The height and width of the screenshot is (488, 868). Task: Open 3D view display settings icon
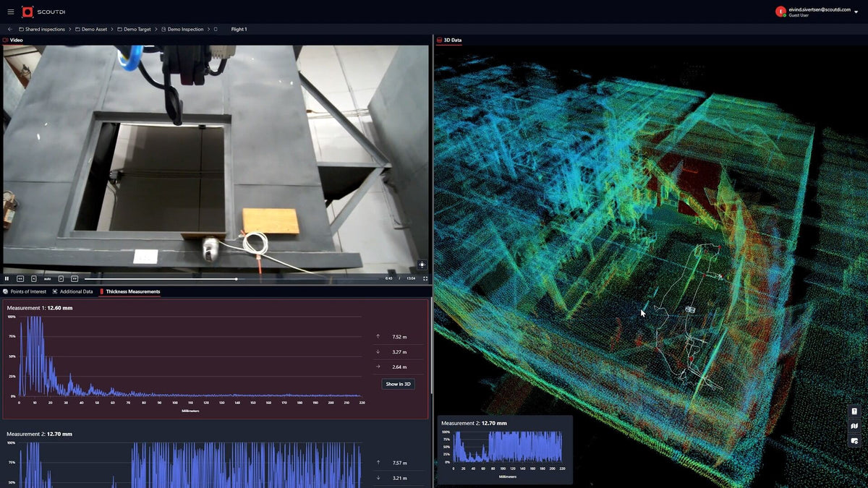(854, 440)
